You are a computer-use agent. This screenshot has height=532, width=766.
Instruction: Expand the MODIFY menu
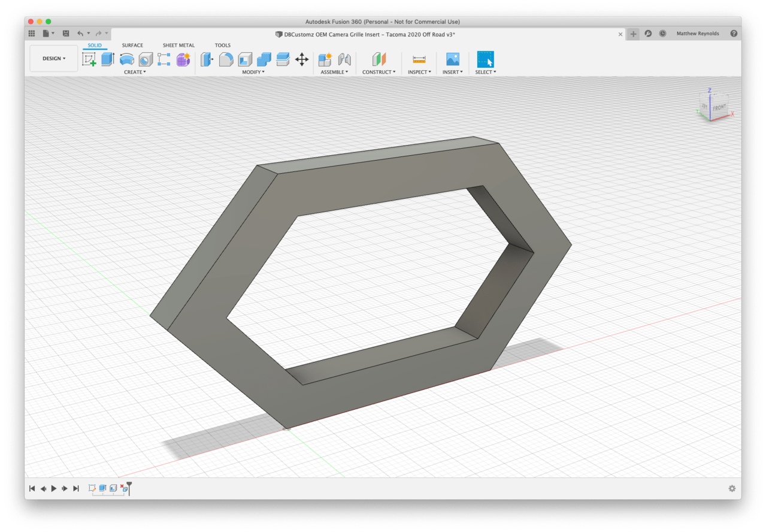pyautogui.click(x=253, y=72)
